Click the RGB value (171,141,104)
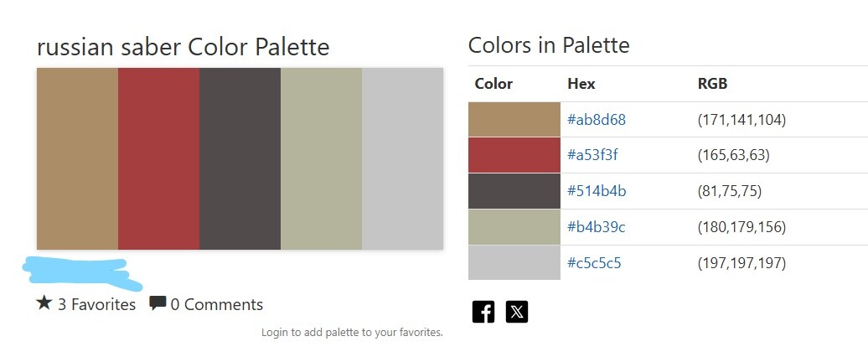This screenshot has width=868, height=357. pos(741,120)
